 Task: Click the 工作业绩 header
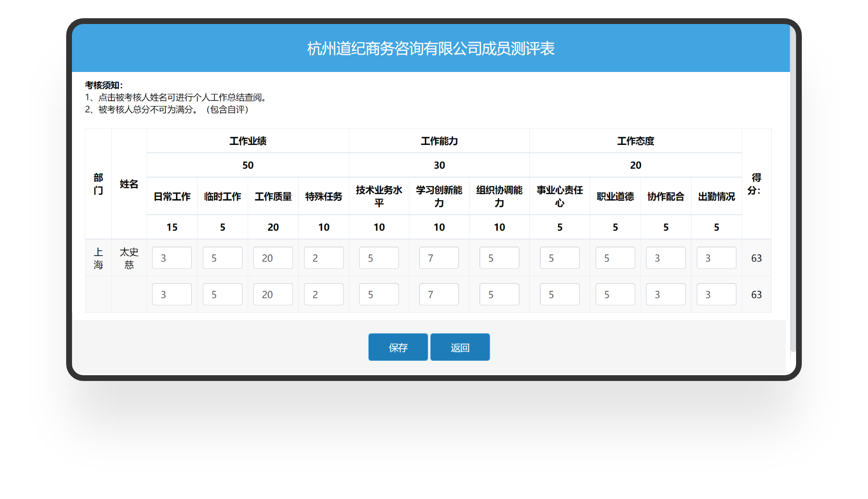(x=248, y=141)
